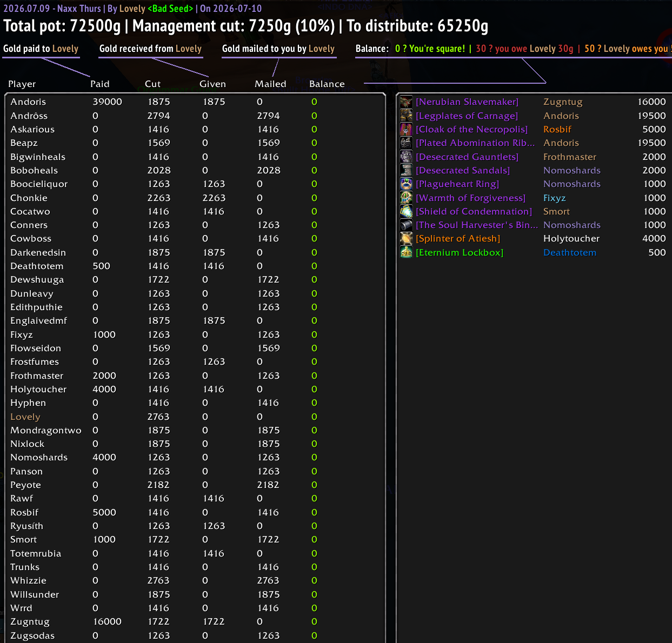
Task: Click the Total pot 72500g summary text
Action: (62, 26)
